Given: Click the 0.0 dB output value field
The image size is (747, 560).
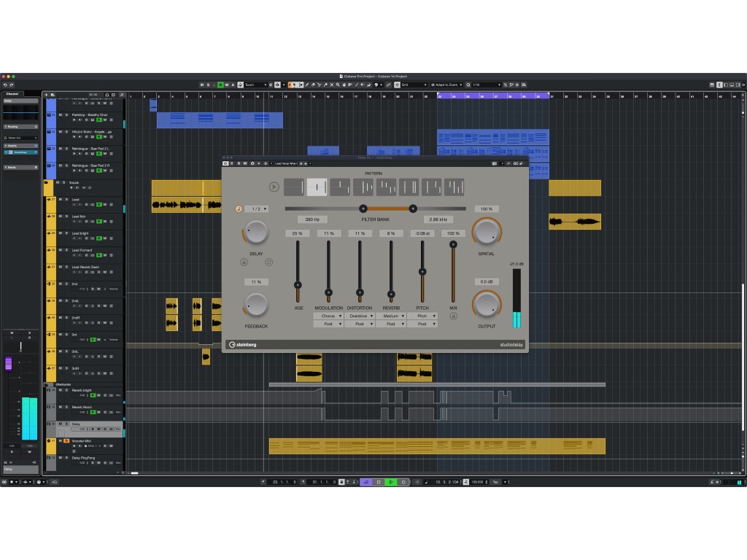Looking at the screenshot, I should click(487, 282).
